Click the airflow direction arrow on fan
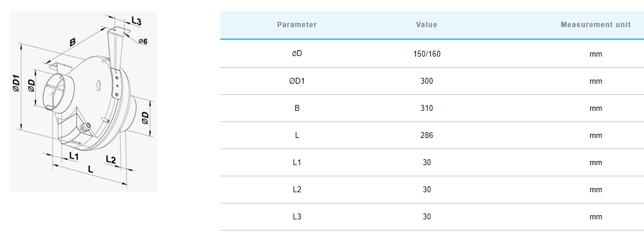Screen dimensions: 644x240 97,86
